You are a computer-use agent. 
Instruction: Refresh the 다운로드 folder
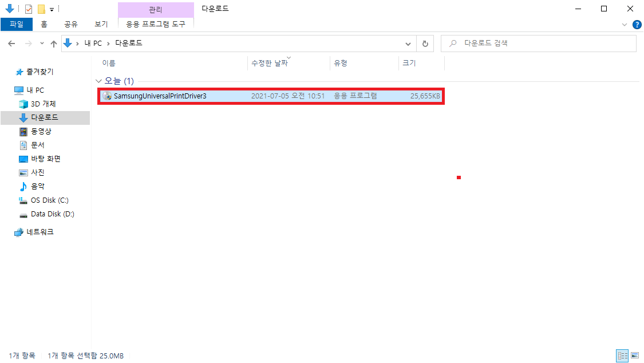coord(425,44)
